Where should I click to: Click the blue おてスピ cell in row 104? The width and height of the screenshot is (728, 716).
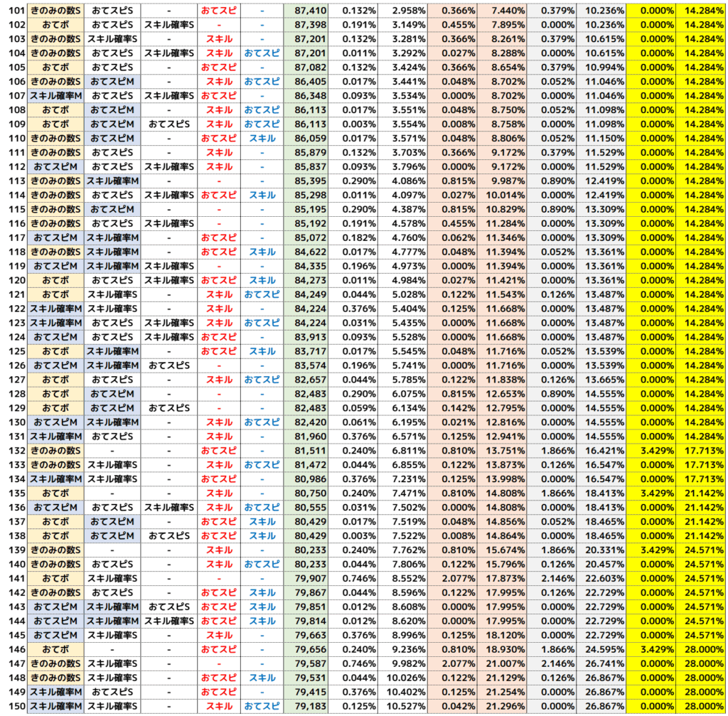point(262,53)
